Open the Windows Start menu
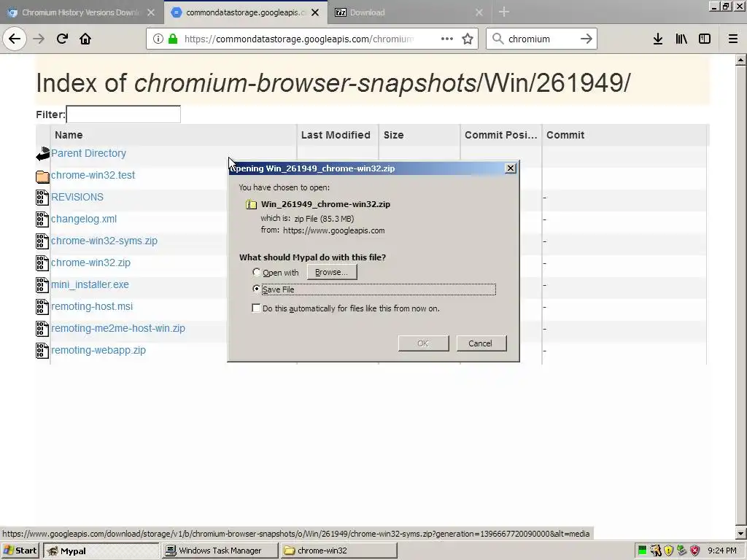 tap(20, 551)
